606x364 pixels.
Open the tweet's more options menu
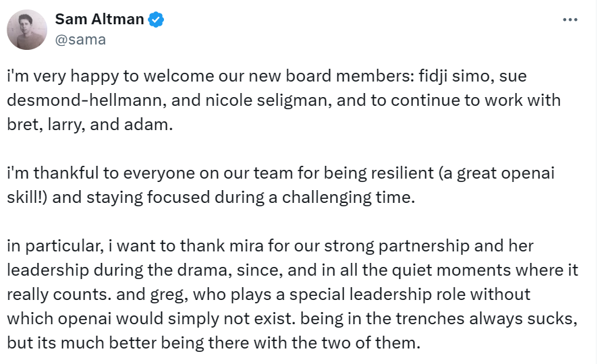[x=570, y=20]
